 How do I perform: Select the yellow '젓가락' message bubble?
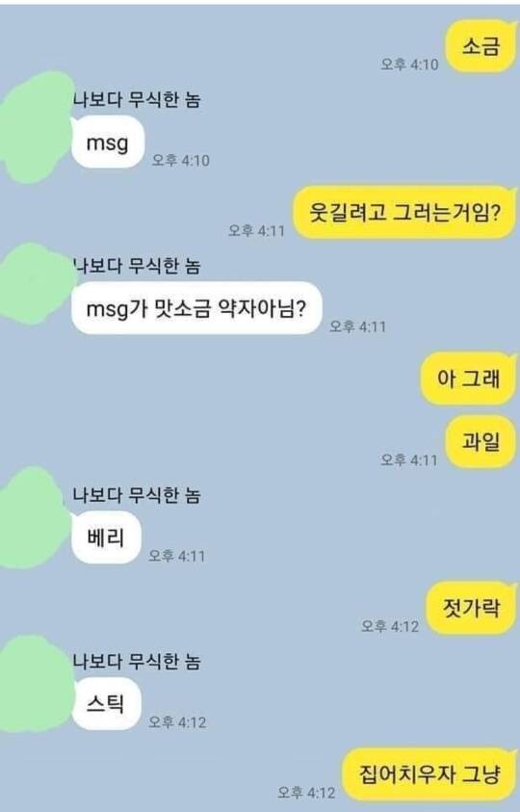[471, 608]
